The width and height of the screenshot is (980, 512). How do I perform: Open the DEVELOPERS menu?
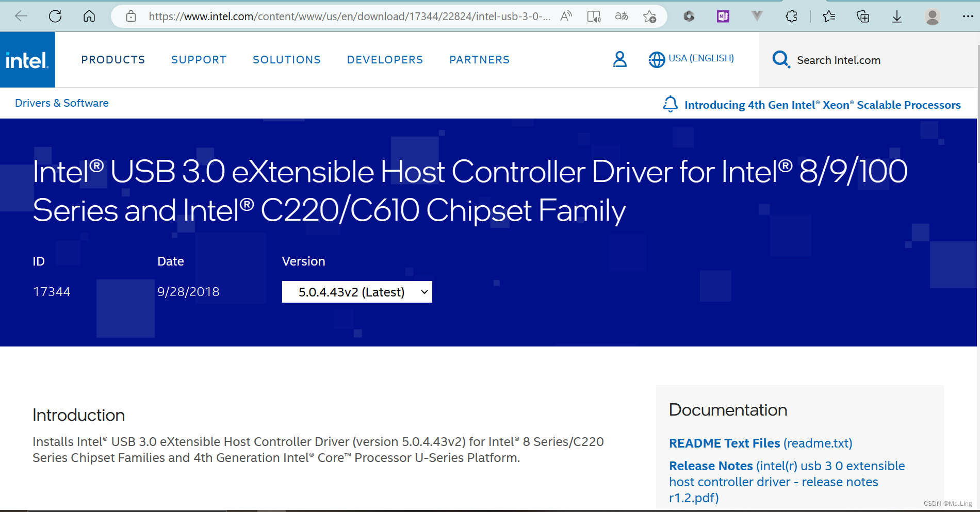pos(385,60)
